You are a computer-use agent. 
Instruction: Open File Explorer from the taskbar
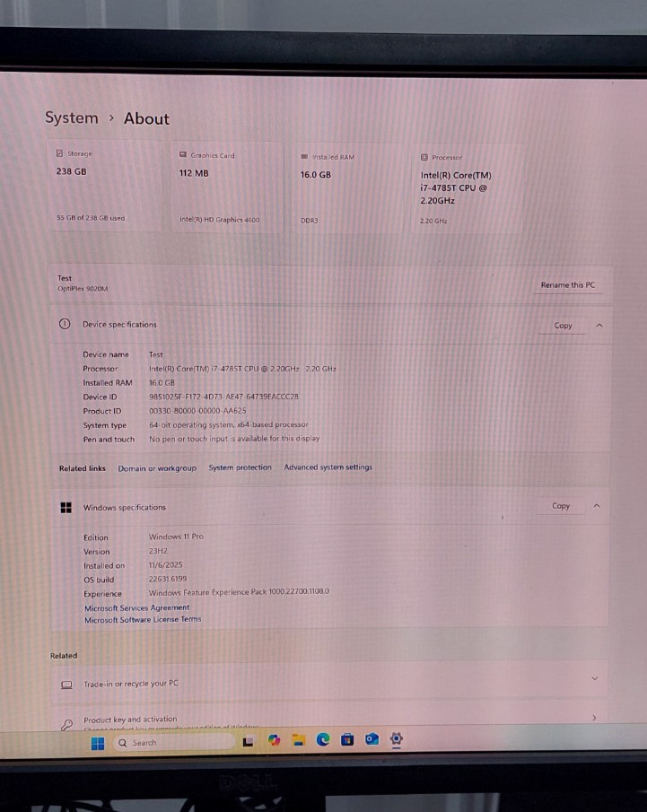pyautogui.click(x=299, y=740)
